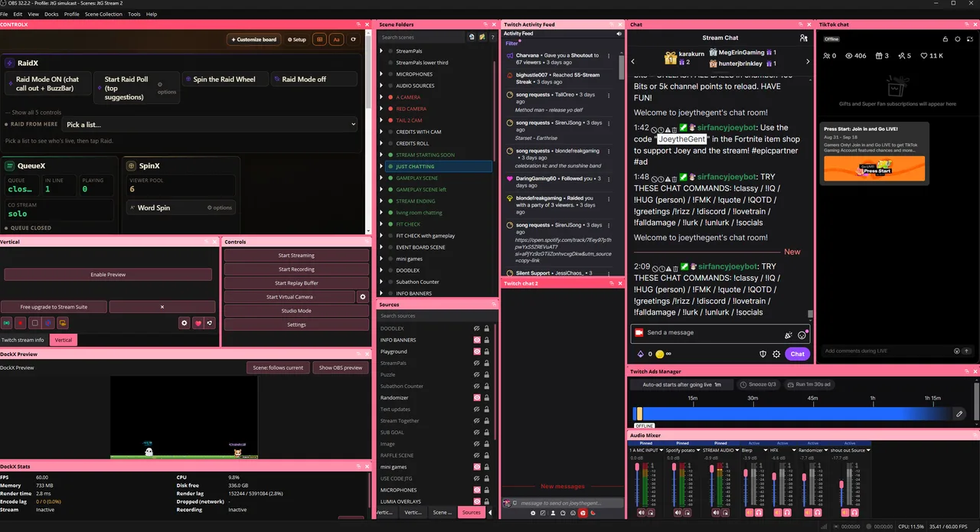Screen dimensions: 980x532
Task: Open Studio Mode
Action: [296, 310]
